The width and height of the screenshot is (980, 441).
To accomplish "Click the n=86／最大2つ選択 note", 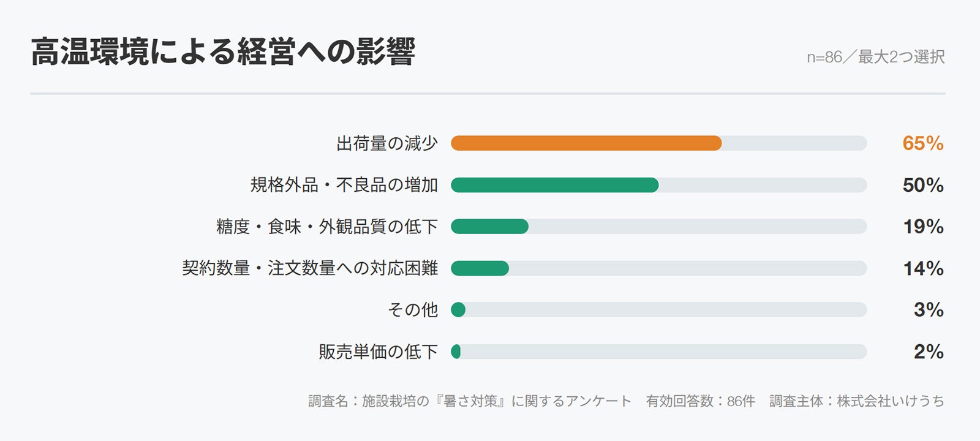I will [x=876, y=57].
